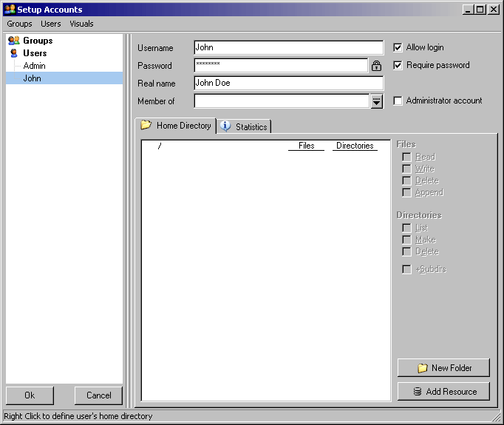The image size is (504, 425).
Task: Click the New Folder button
Action: click(443, 368)
